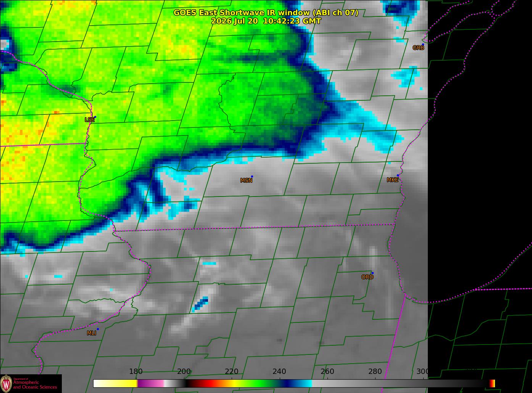Image resolution: width=532 pixels, height=393 pixels.
Task: Click the 280 label on color scale
Action: [x=375, y=372]
